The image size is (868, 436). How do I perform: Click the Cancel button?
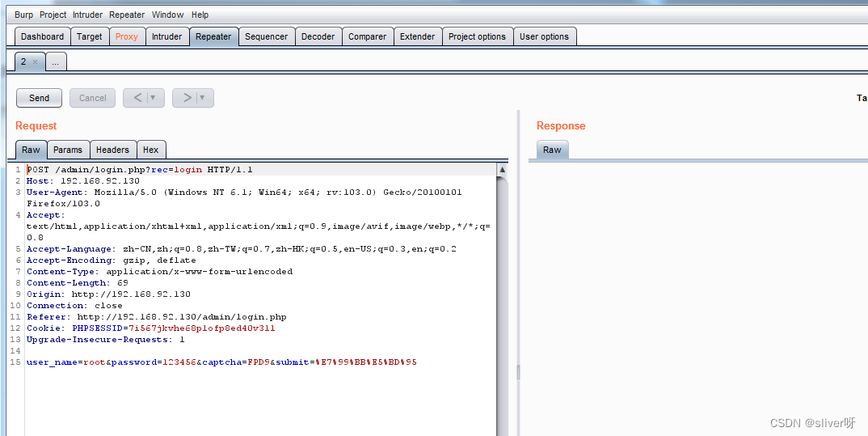pos(92,98)
